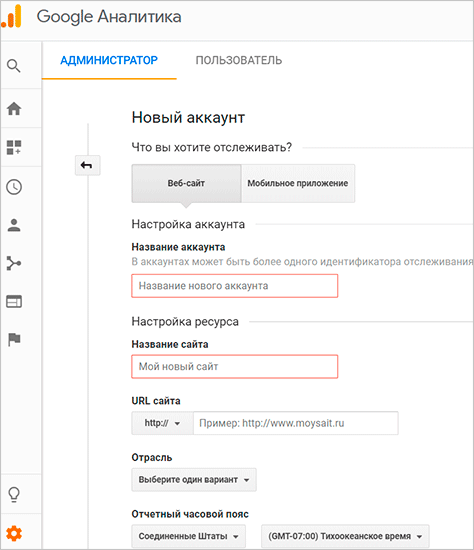Open the Соединенные Штаты country dropdown
The height and width of the screenshot is (550, 474).
click(x=189, y=536)
